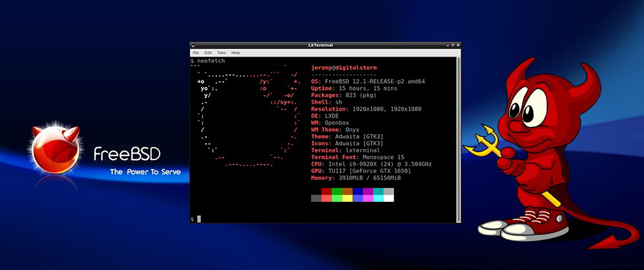The height and width of the screenshot is (270, 644).
Task: Click the teal color block
Action: (x=378, y=192)
